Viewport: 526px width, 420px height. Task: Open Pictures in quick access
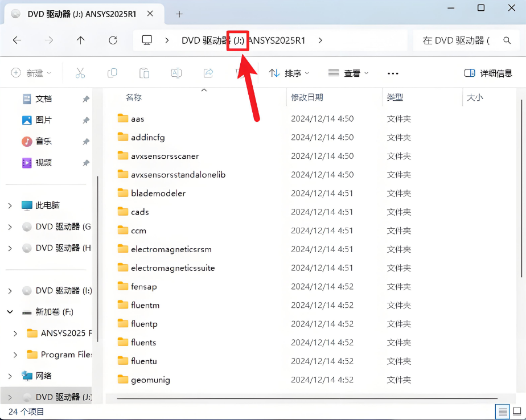(43, 120)
